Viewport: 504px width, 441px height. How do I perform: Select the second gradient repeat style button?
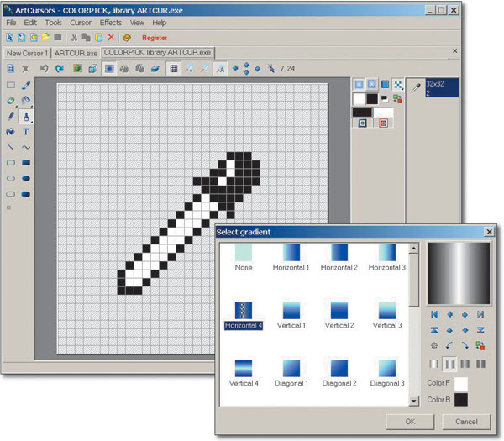pyautogui.click(x=449, y=365)
